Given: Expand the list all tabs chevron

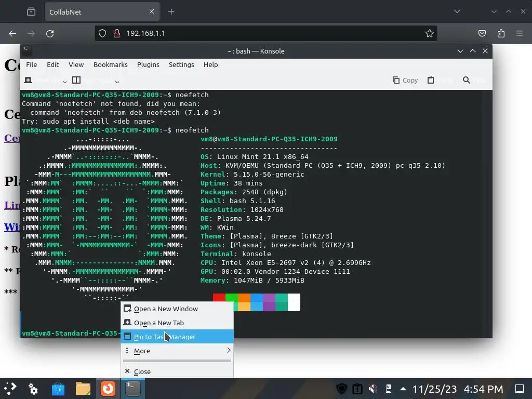Looking at the screenshot, I should pos(457,11).
